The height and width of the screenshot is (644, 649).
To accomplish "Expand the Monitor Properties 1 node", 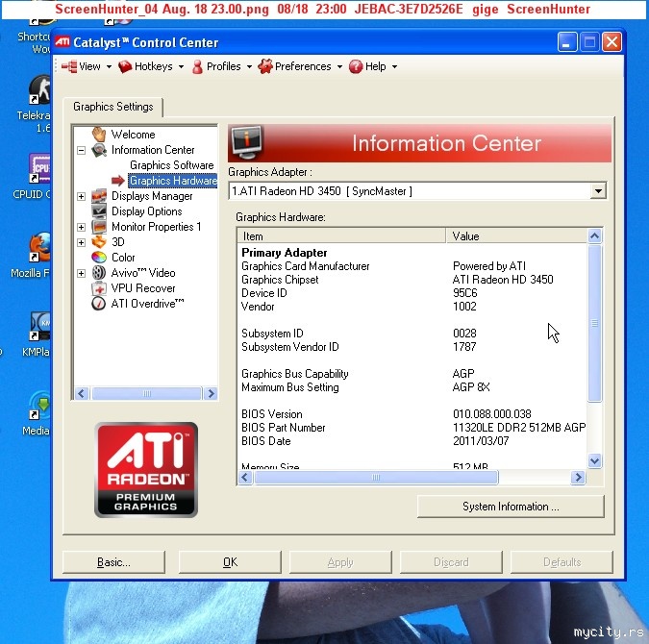I will 81,227.
